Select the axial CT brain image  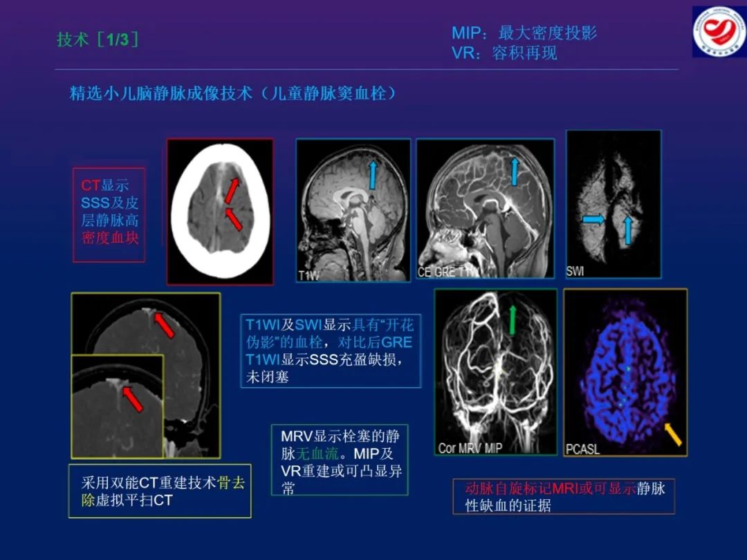pyautogui.click(x=220, y=212)
